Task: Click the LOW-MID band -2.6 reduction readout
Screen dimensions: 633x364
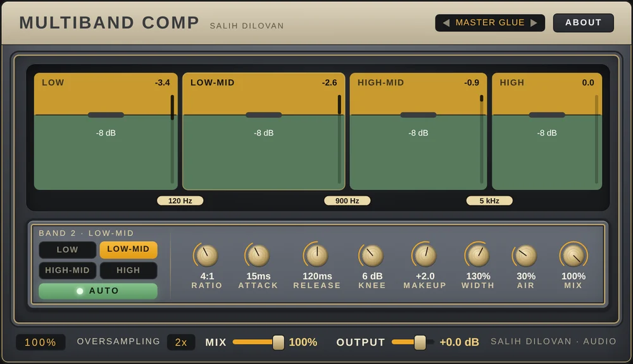Action: pyautogui.click(x=329, y=83)
